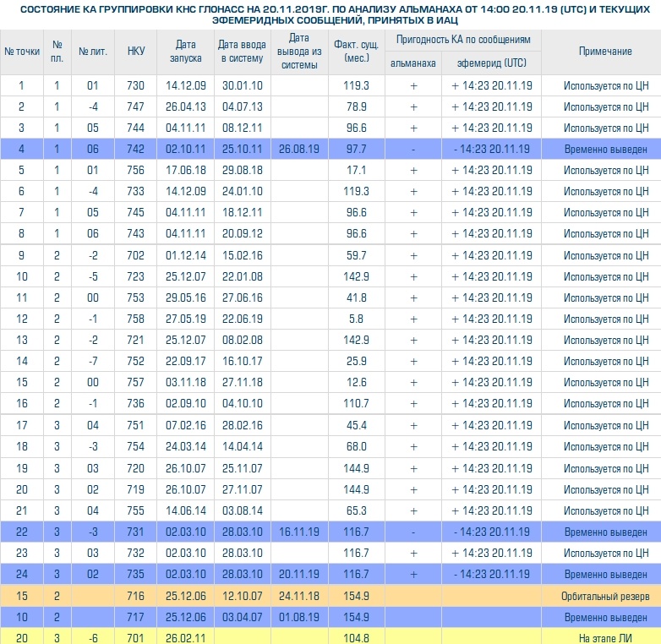This screenshot has width=661, height=644.
Task: Click commissioning date 18.12.11
Action: (243, 212)
